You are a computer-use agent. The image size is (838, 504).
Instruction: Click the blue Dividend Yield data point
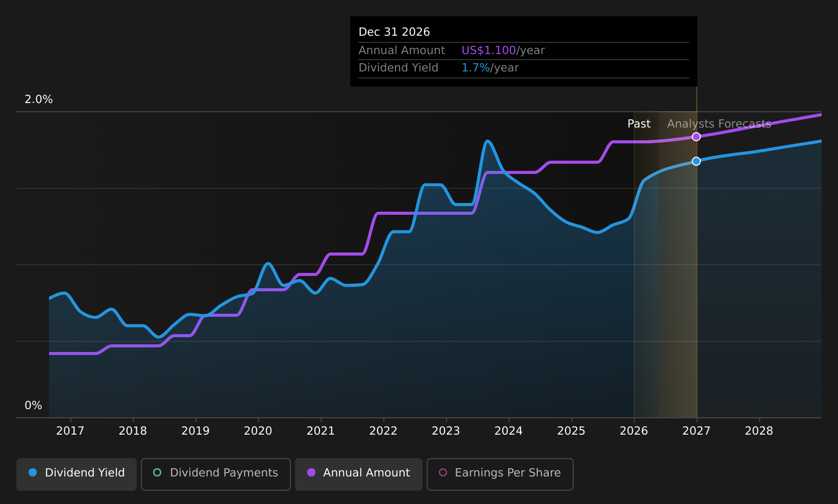(696, 161)
